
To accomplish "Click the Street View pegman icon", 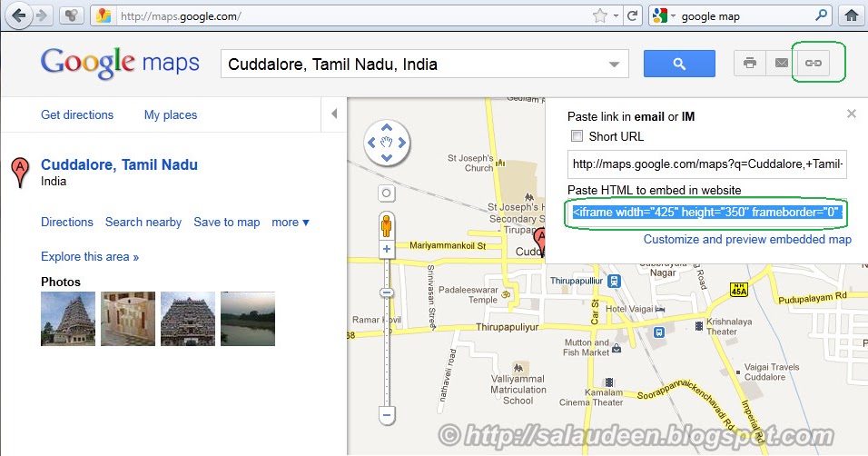I will coord(387,225).
